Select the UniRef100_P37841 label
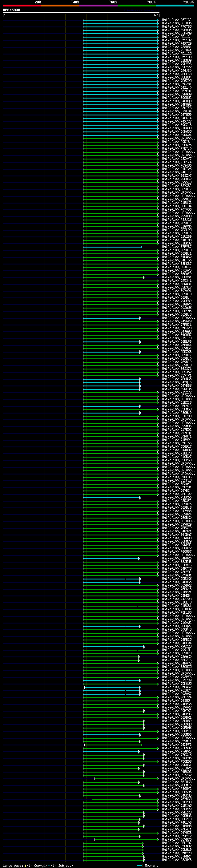 (177, 50)
